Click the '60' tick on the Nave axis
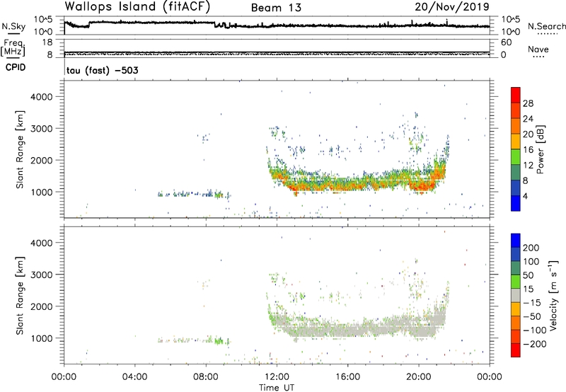This screenshot has height=392, width=566. pos(506,42)
